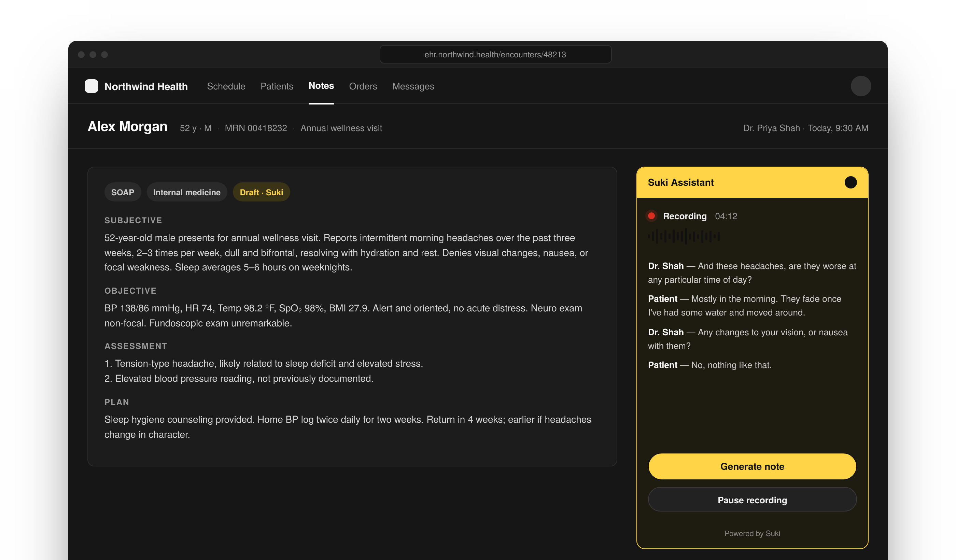Screen dimensions: 956x560
Task: Click the Suki Assistant panel title
Action: click(680, 182)
